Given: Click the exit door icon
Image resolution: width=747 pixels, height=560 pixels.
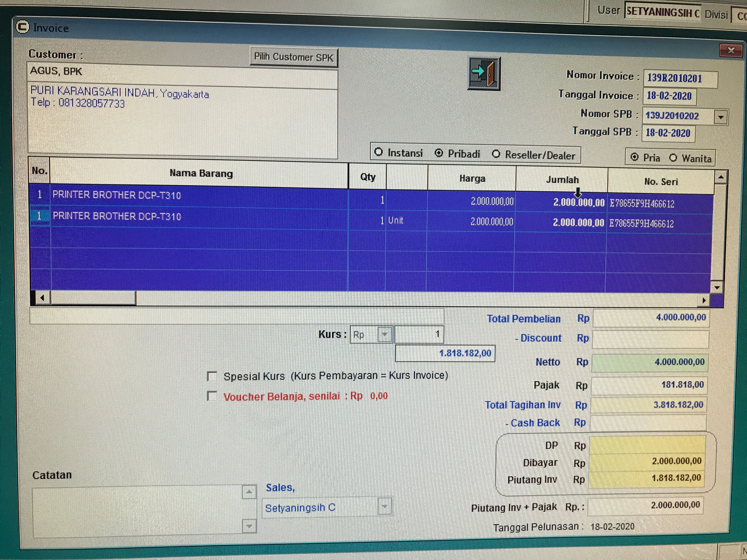Looking at the screenshot, I should coord(484,73).
